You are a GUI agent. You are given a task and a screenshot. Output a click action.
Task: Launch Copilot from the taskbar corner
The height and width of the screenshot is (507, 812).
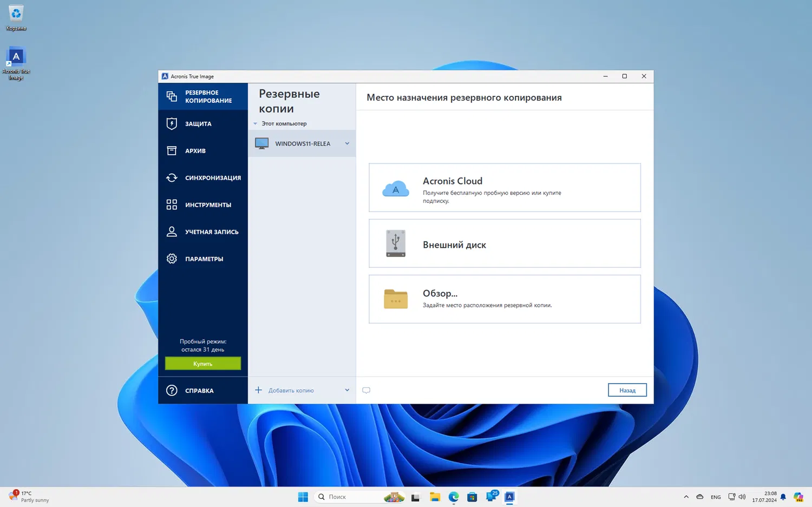[x=798, y=497]
